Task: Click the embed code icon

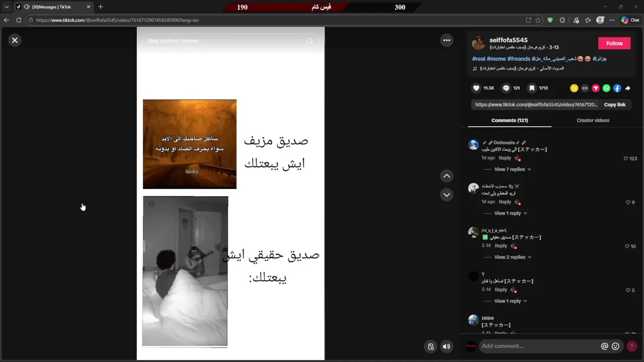Action: tap(585, 88)
